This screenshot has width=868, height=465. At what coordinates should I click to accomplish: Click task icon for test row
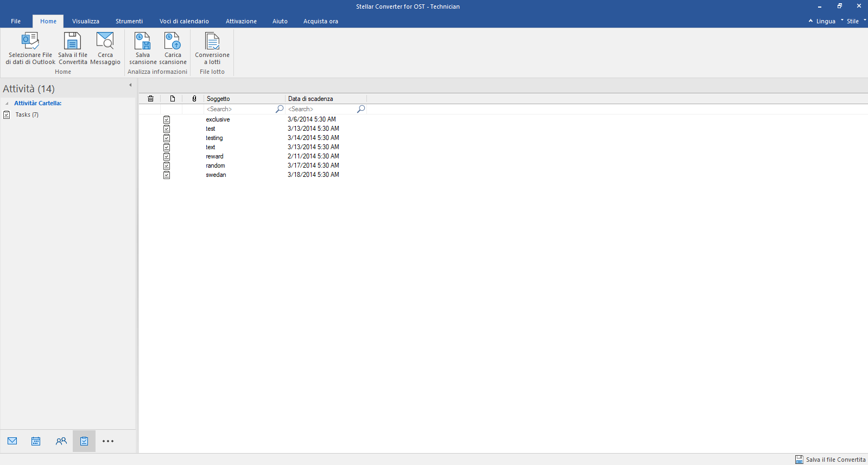tap(167, 129)
